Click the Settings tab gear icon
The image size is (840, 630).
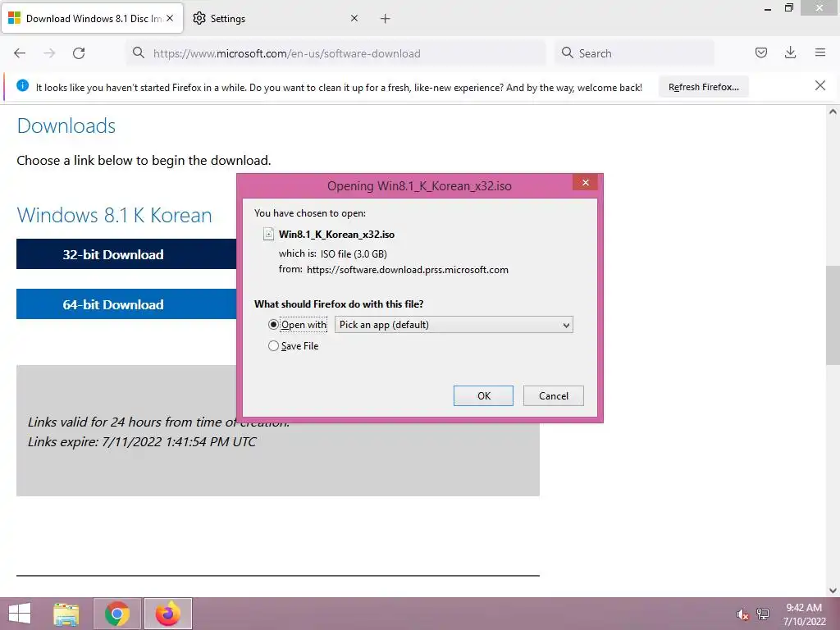tap(199, 18)
